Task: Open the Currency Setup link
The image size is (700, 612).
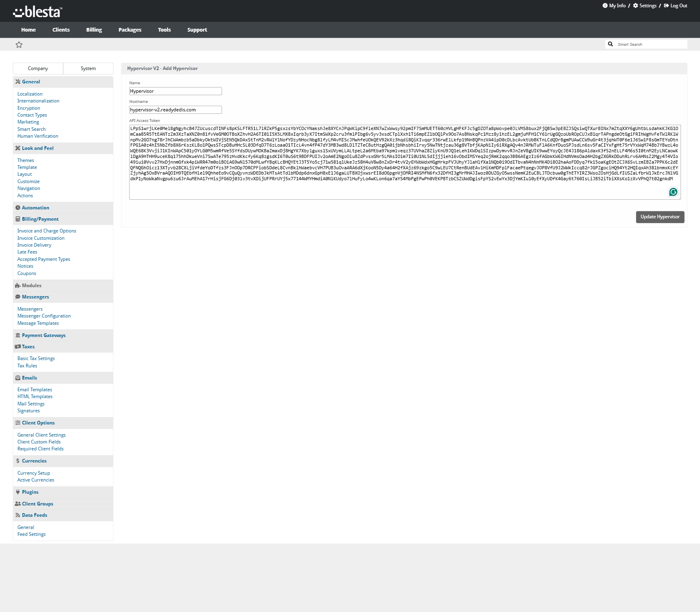Action: [x=34, y=473]
